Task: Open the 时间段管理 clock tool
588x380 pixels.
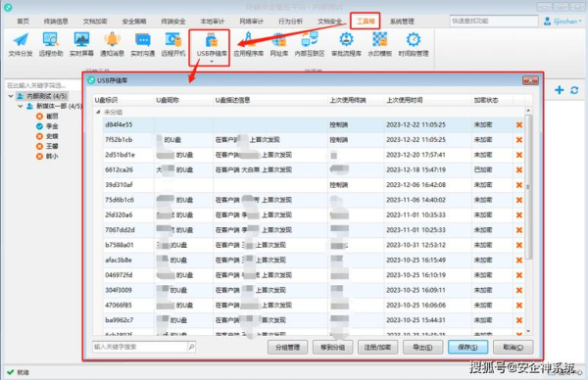Action: [414, 44]
